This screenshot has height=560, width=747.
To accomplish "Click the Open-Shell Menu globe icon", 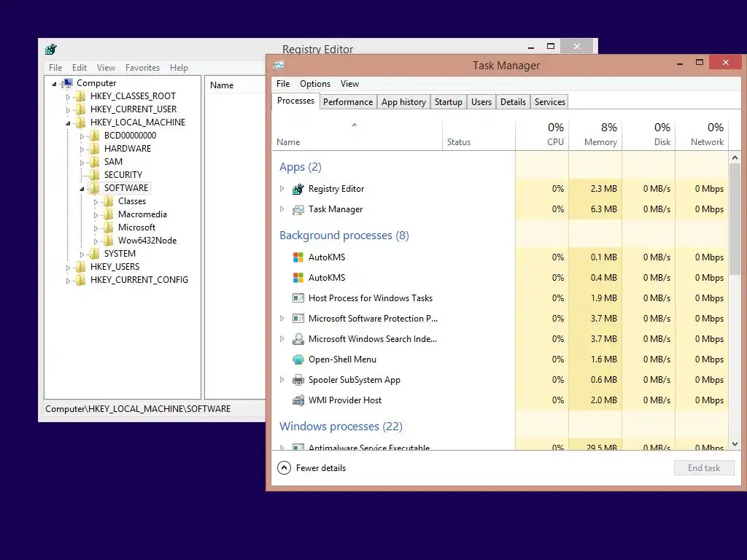I will pyautogui.click(x=298, y=359).
